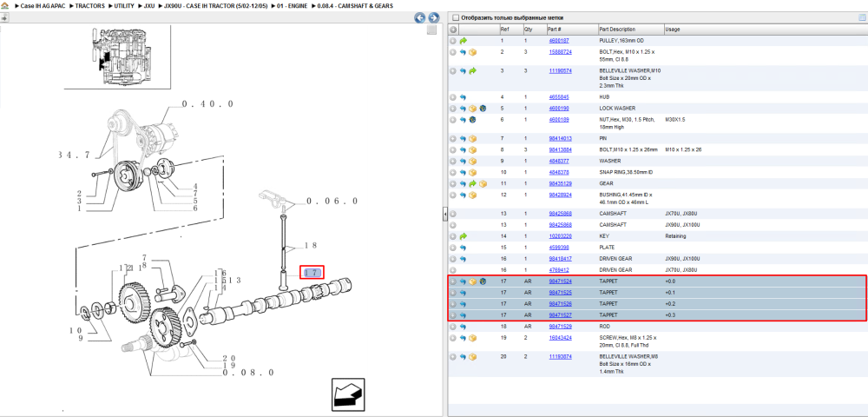Click box icon in SCREW,Hex M8 row
Image resolution: width=868 pixels, height=417 pixels.
(473, 338)
